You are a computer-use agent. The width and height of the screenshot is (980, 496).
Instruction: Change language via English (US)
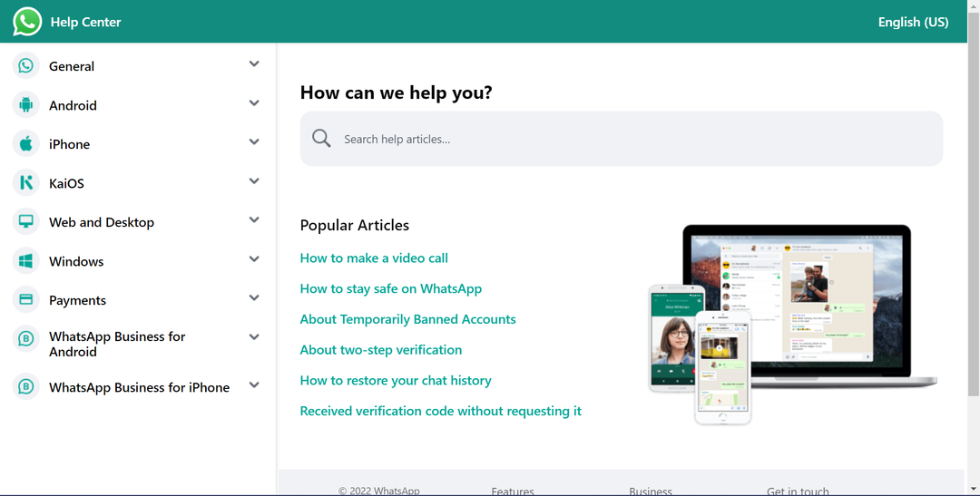point(913,22)
